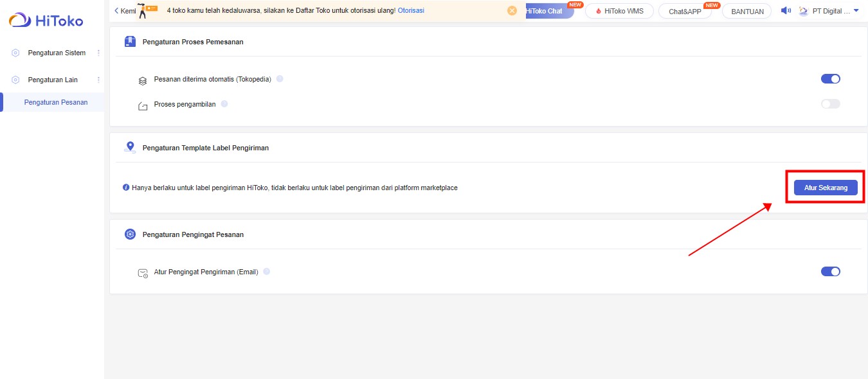
Task: Open the HiToko Chat tab
Action: [x=545, y=11]
